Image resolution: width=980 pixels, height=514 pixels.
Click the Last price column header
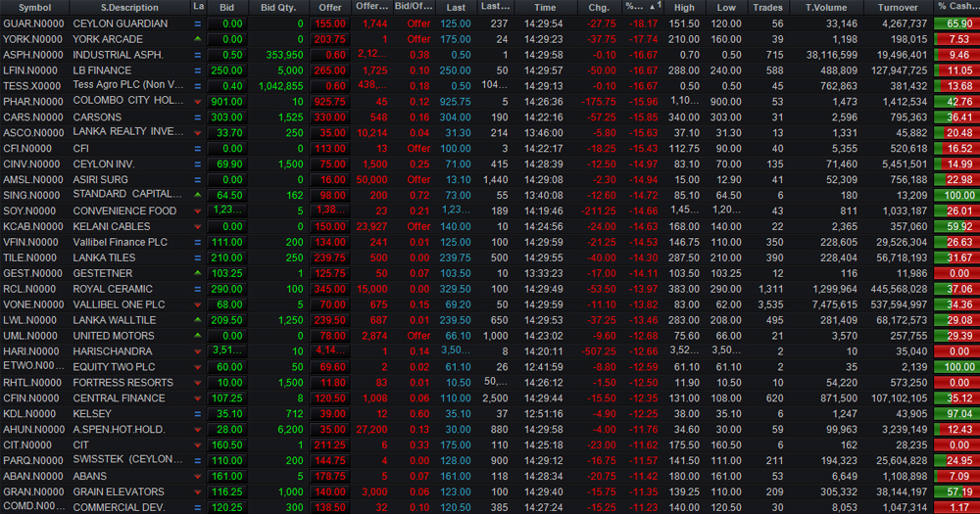pos(456,8)
